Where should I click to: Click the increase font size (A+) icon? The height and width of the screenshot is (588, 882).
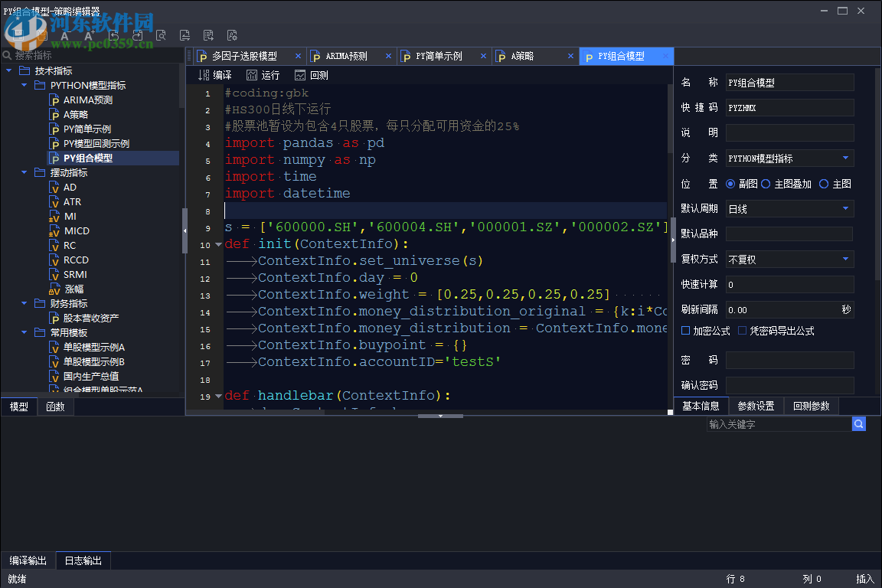pyautogui.click(x=89, y=35)
